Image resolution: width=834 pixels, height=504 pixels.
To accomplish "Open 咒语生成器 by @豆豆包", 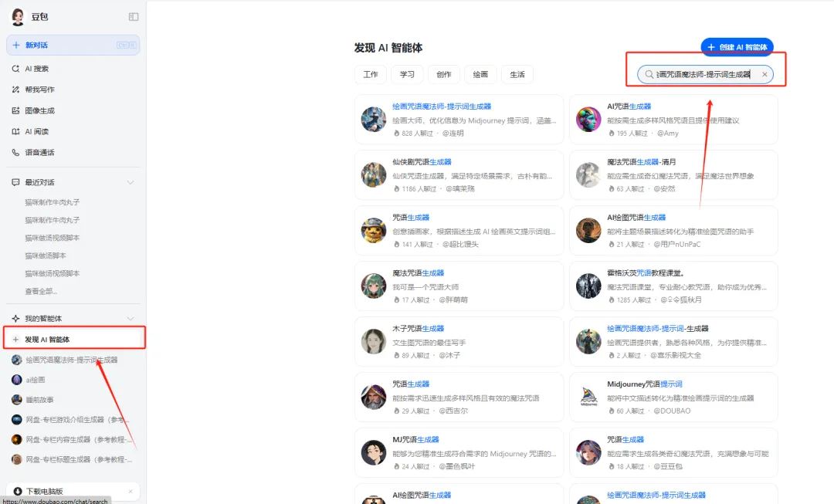I will 673,453.
